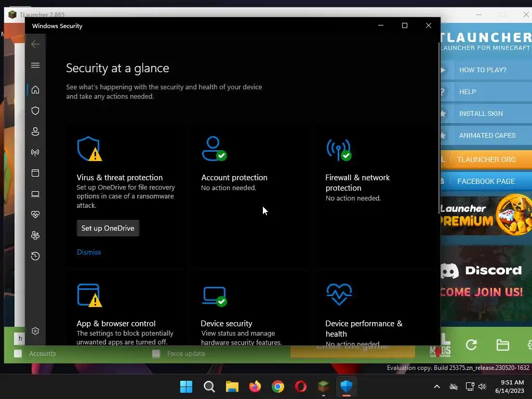Visit TLAUNCHER.ORG link button

[486, 159]
